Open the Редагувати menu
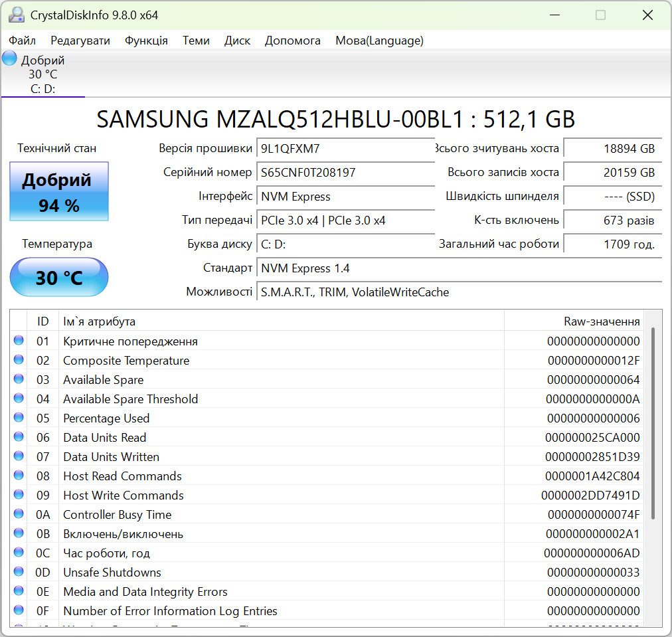 tap(80, 41)
